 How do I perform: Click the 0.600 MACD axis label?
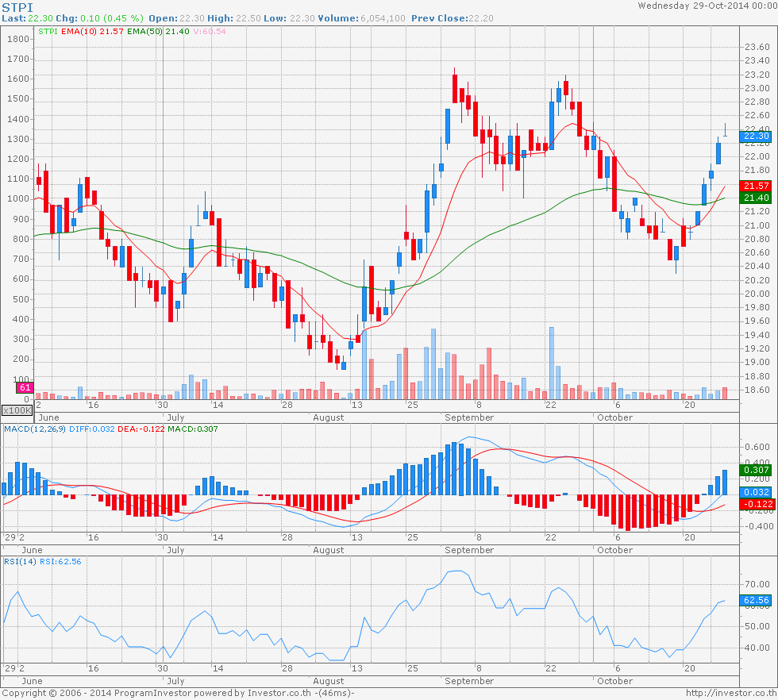(757, 448)
